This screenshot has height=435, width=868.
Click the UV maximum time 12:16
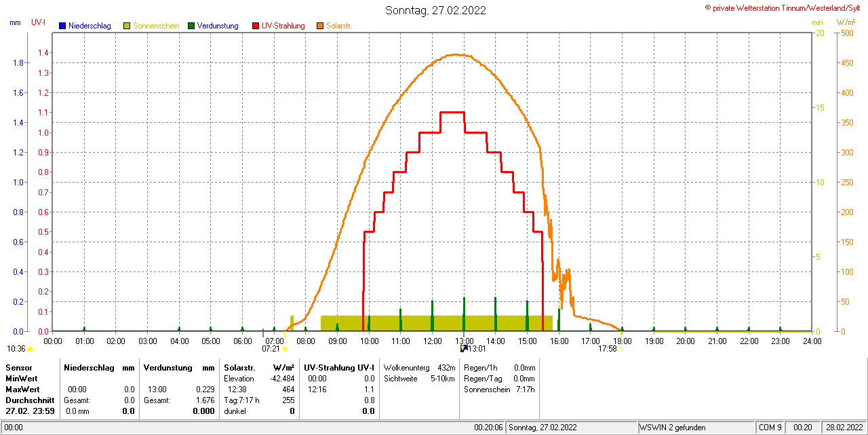point(317,390)
